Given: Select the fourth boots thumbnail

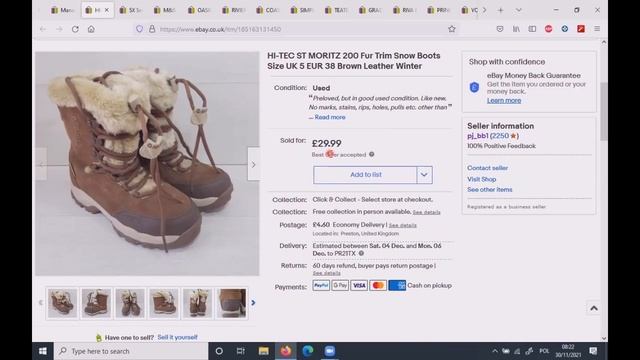Looking at the screenshot, I should (164, 303).
